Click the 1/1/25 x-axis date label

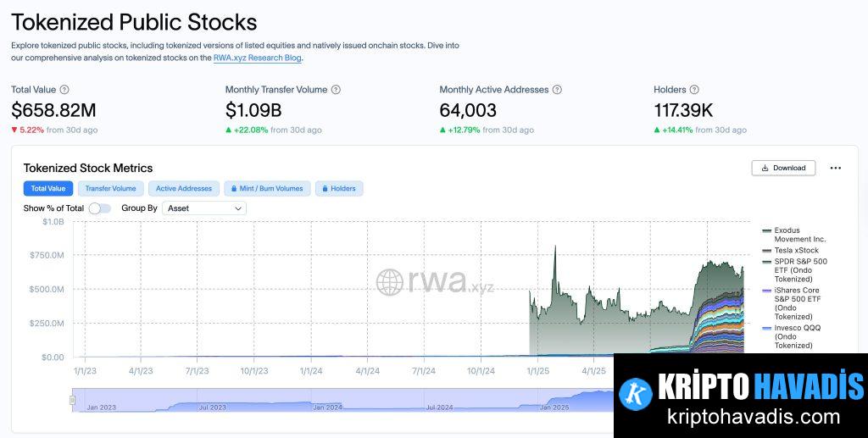click(x=538, y=370)
